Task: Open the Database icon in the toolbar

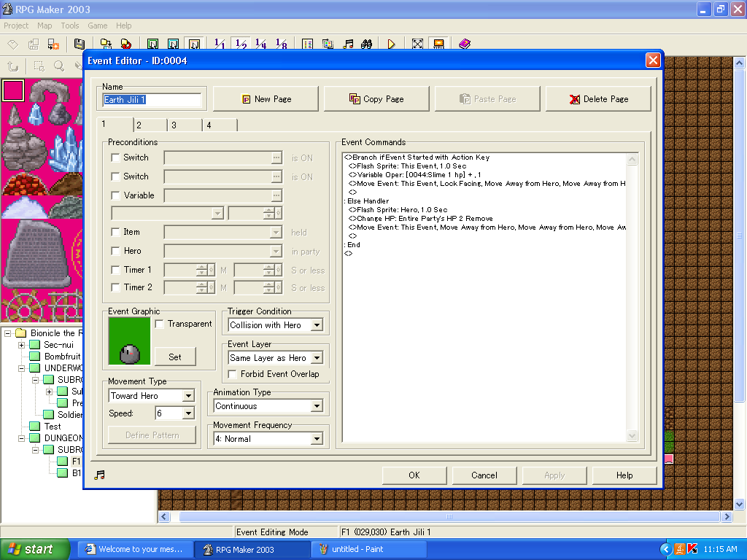Action: [x=308, y=44]
